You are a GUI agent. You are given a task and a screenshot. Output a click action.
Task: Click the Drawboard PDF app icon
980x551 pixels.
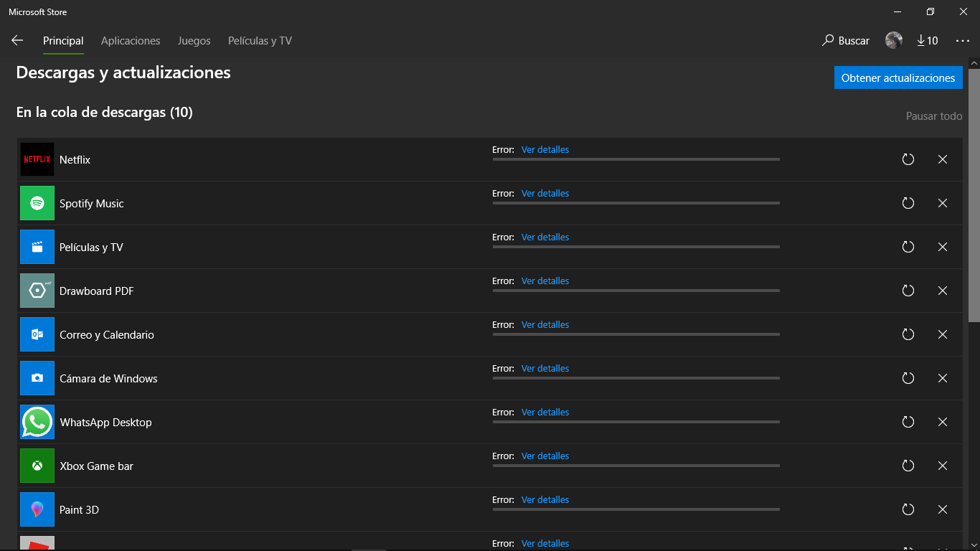pyautogui.click(x=37, y=291)
